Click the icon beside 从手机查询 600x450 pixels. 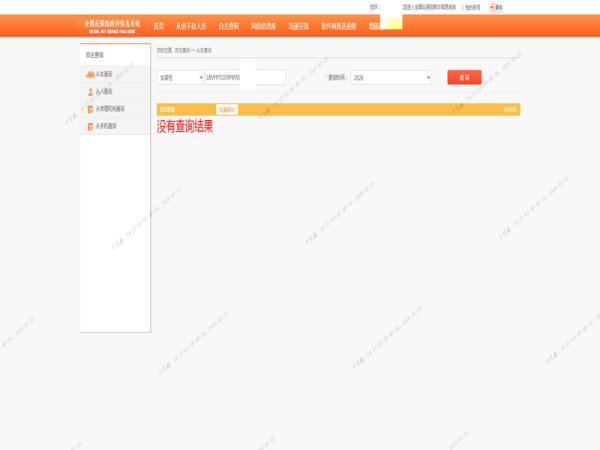[x=90, y=126]
